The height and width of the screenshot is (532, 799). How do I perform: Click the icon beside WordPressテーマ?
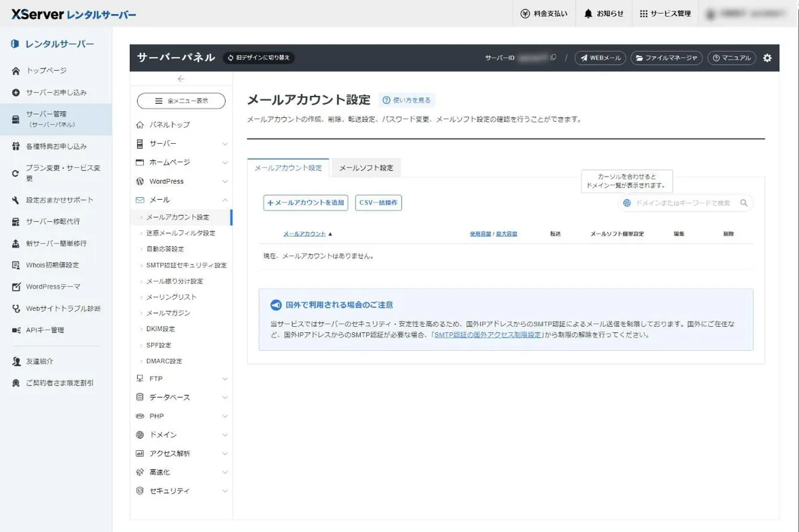(x=16, y=287)
